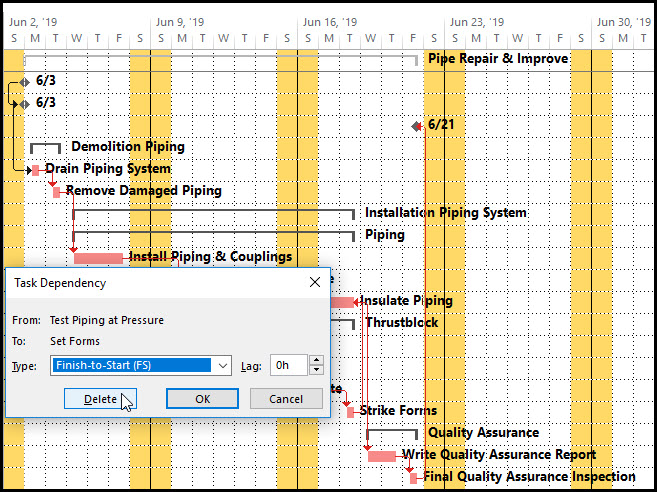Open the dependency Type dropdown
657x492 pixels.
click(x=222, y=366)
